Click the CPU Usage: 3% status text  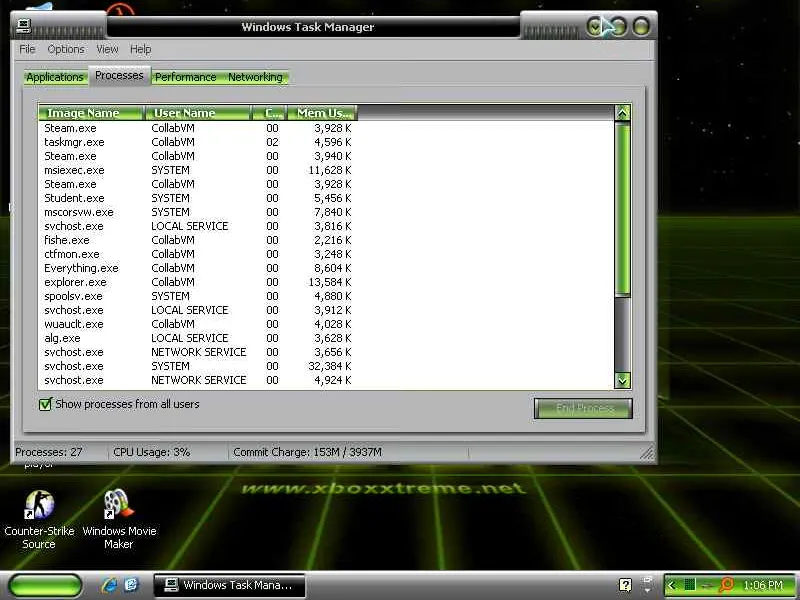[x=152, y=452]
